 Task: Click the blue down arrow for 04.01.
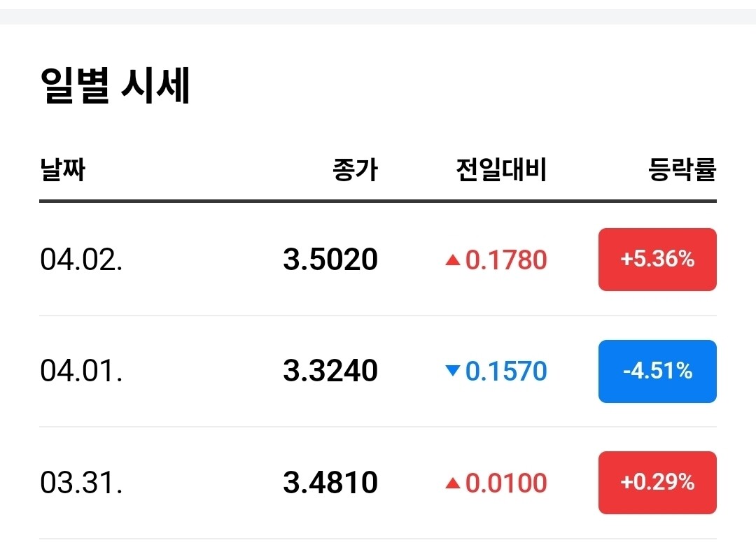coord(452,371)
